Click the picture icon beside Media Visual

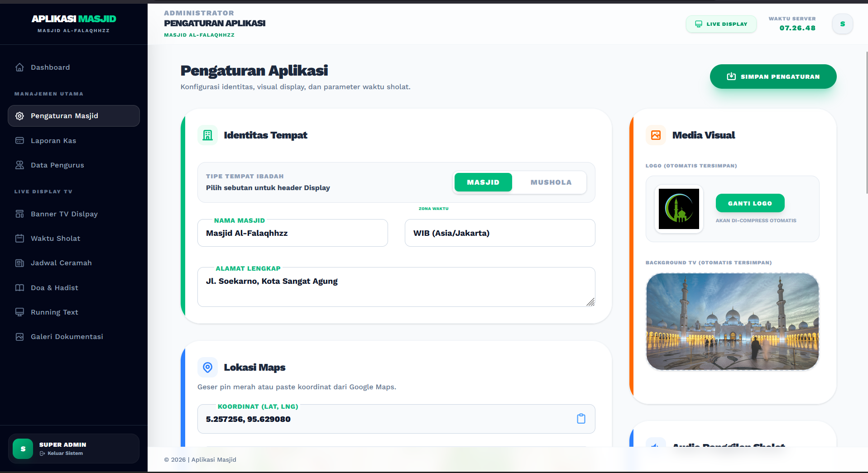pos(656,135)
